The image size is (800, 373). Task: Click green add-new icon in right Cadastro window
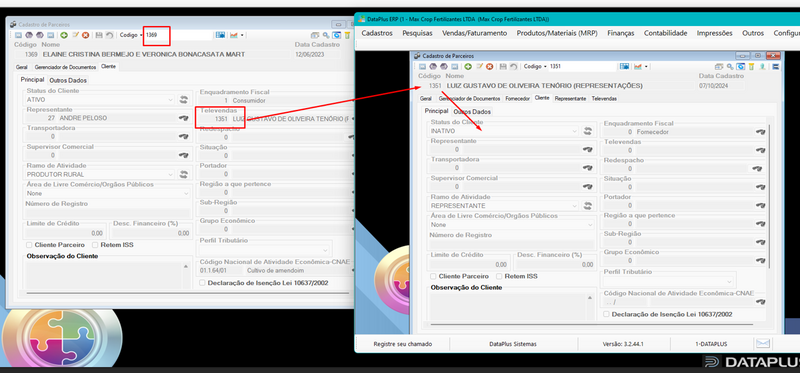(468, 66)
